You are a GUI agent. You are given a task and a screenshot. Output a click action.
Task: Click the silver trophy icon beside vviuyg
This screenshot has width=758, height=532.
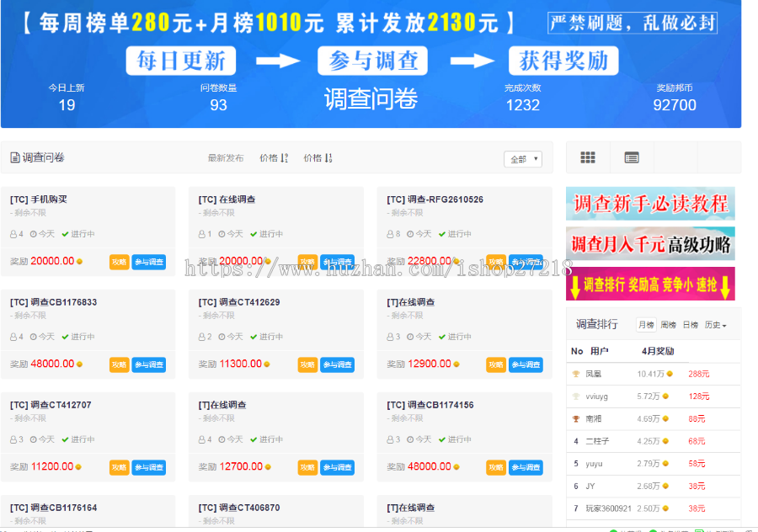576,396
